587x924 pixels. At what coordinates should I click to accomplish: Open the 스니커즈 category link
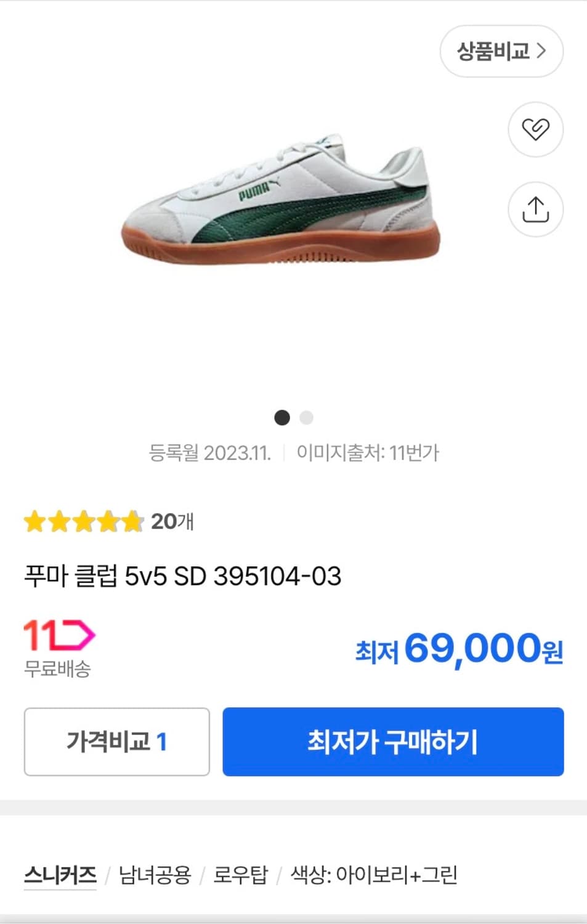[x=60, y=875]
